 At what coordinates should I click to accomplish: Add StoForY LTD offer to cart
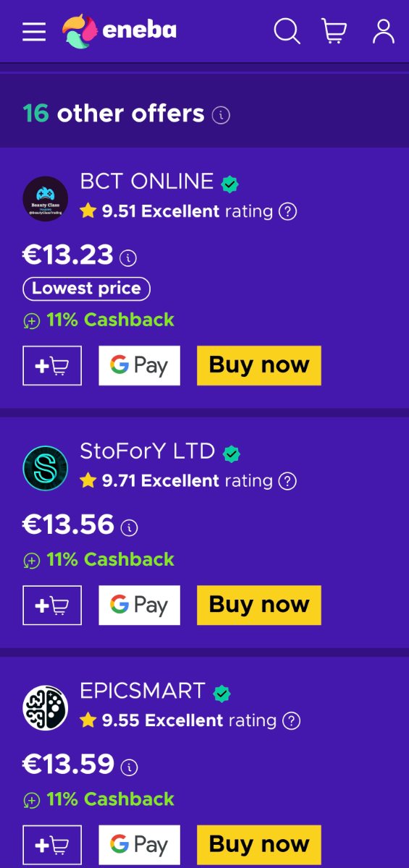coord(52,605)
